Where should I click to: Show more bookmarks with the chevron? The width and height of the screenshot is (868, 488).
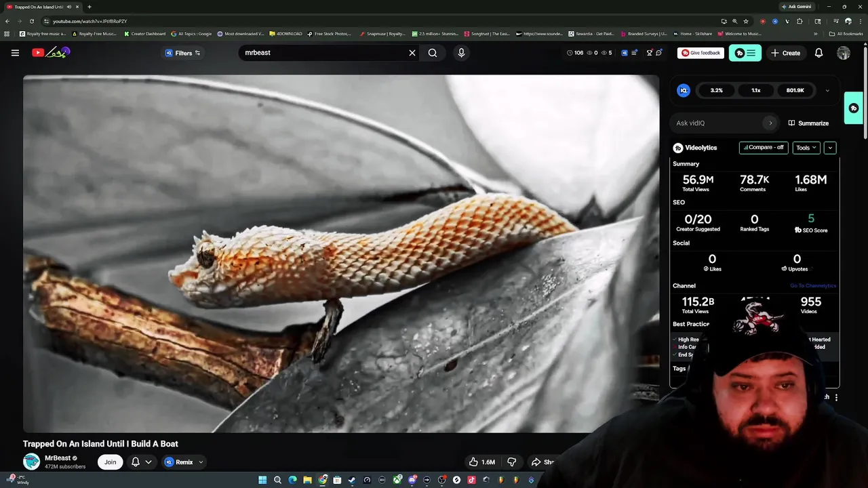pyautogui.click(x=816, y=34)
